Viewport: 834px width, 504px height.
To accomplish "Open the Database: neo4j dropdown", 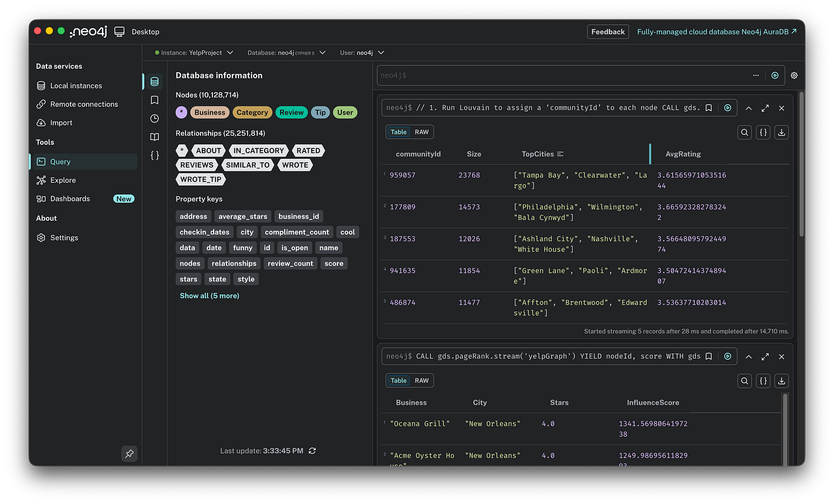I will (286, 53).
